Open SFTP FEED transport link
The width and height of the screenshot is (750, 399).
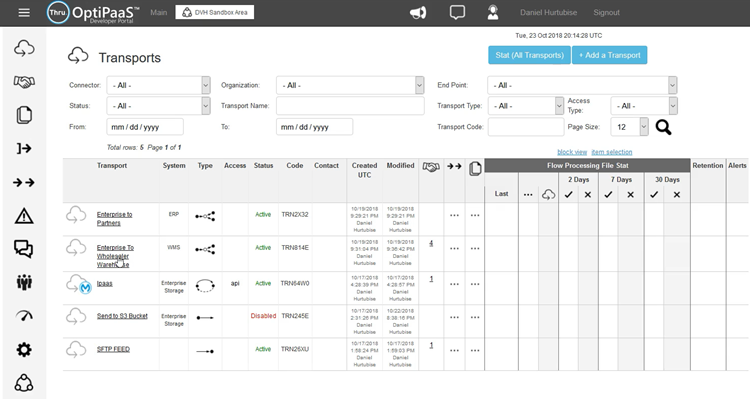(x=113, y=349)
